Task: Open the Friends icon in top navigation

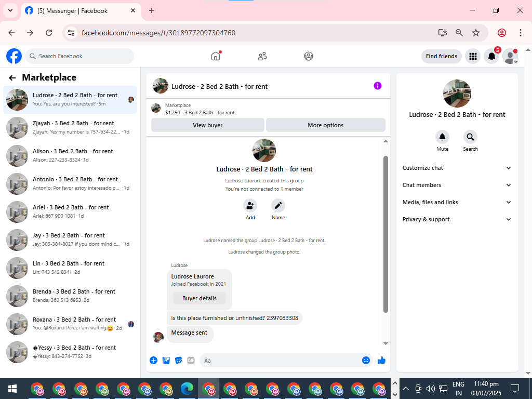Action: pos(262,56)
